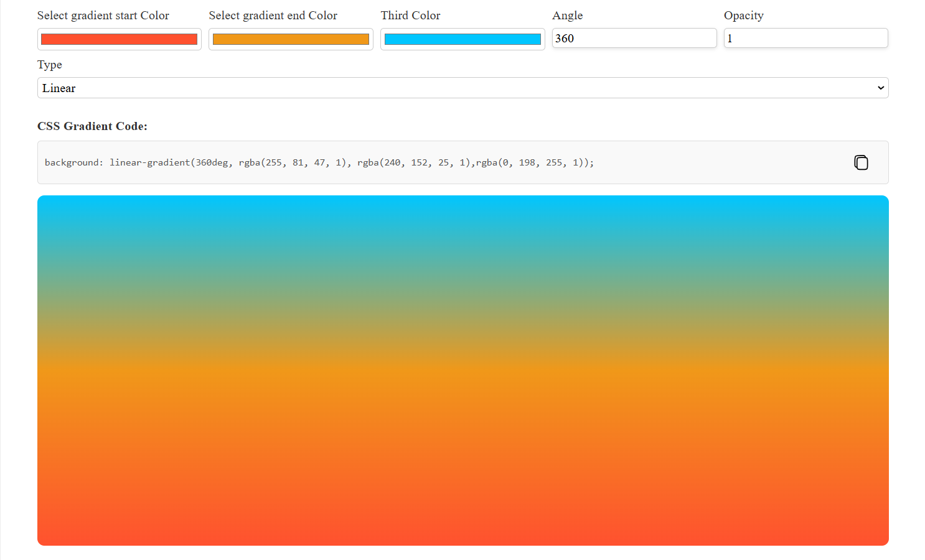Open the gradient start color picker
This screenshot has height=560, width=925.
click(x=120, y=39)
